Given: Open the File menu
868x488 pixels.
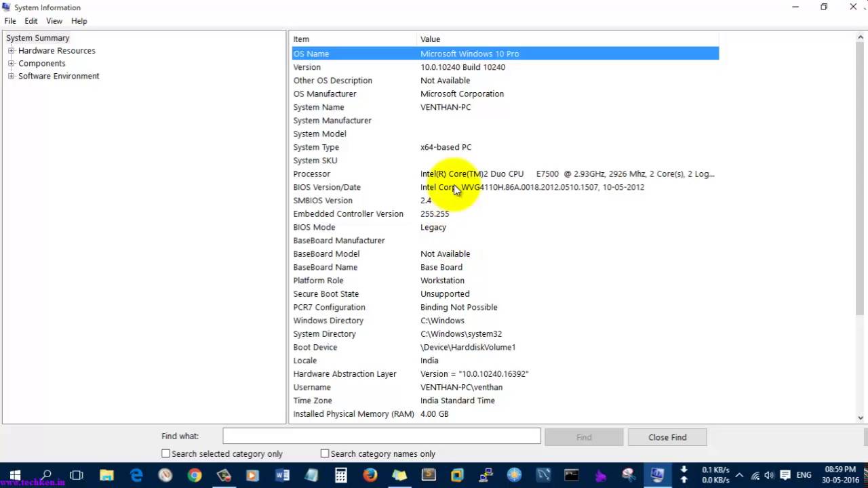Looking at the screenshot, I should point(10,21).
